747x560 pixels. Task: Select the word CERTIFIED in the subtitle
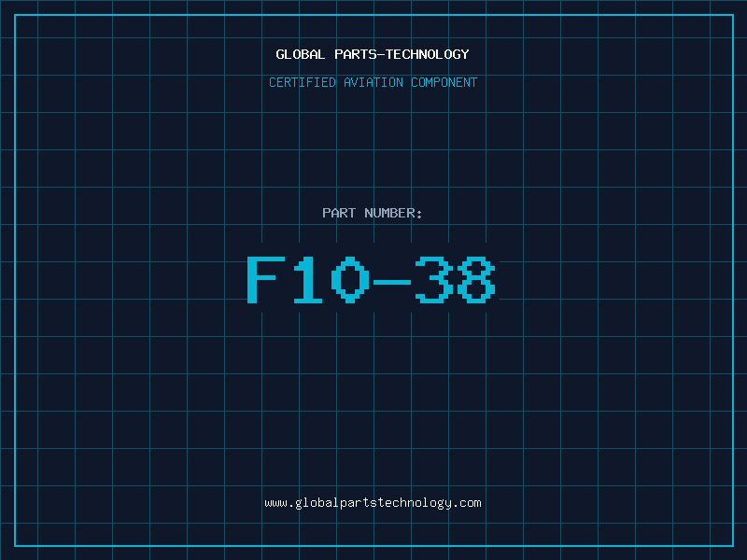pos(303,82)
